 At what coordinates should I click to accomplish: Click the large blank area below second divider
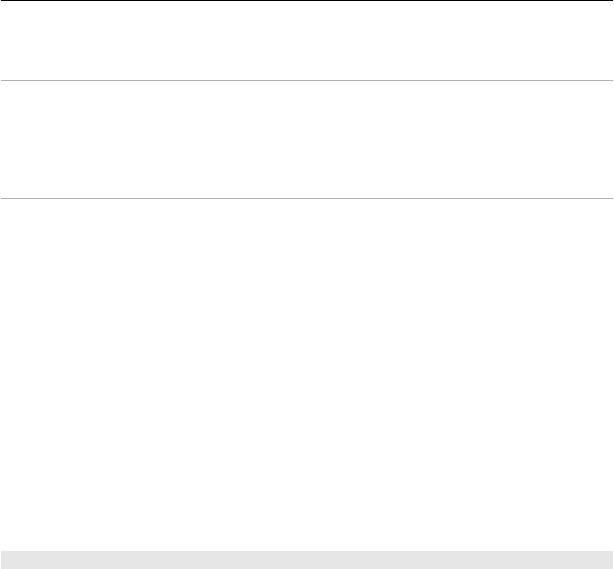click(x=307, y=370)
